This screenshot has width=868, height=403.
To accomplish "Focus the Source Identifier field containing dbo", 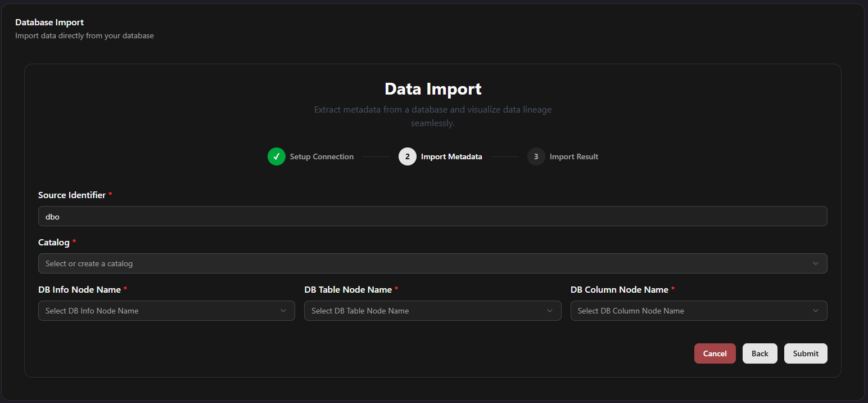I will click(433, 216).
